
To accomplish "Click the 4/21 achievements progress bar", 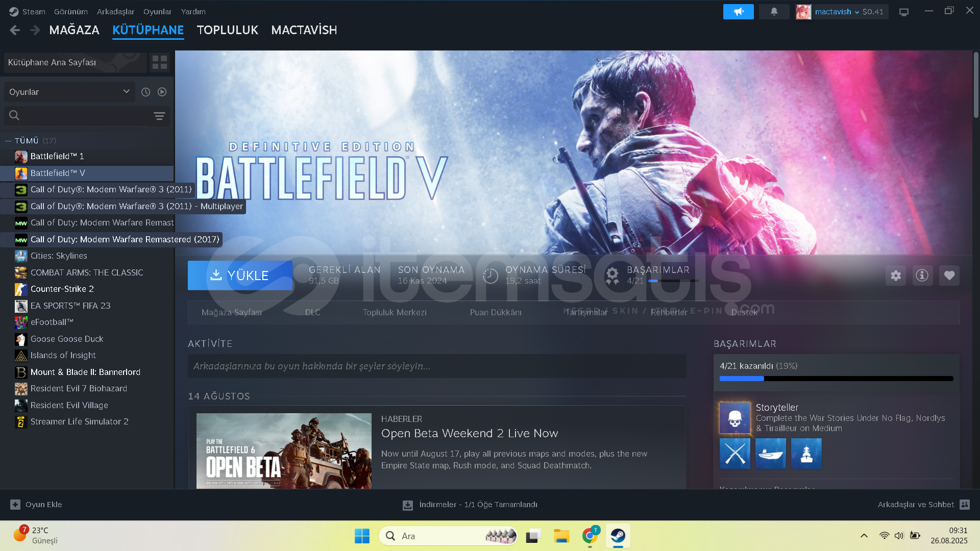I will [836, 379].
